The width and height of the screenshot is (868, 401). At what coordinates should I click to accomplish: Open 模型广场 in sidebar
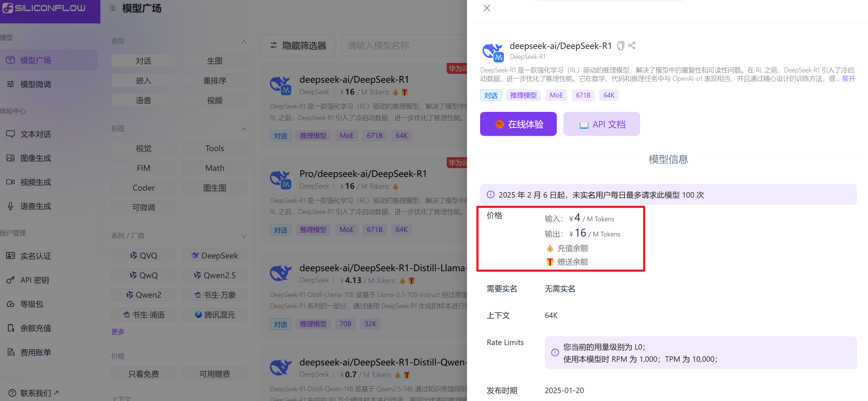49,60
